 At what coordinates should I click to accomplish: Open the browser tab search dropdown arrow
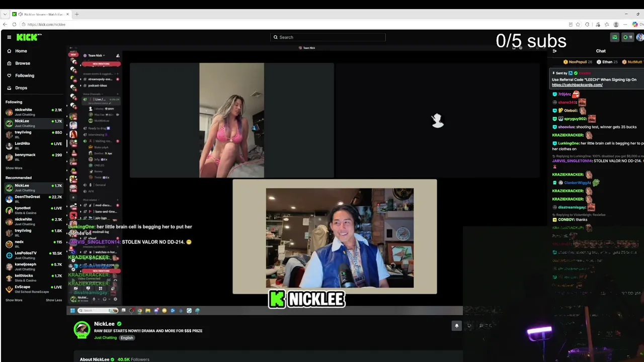(5, 14)
